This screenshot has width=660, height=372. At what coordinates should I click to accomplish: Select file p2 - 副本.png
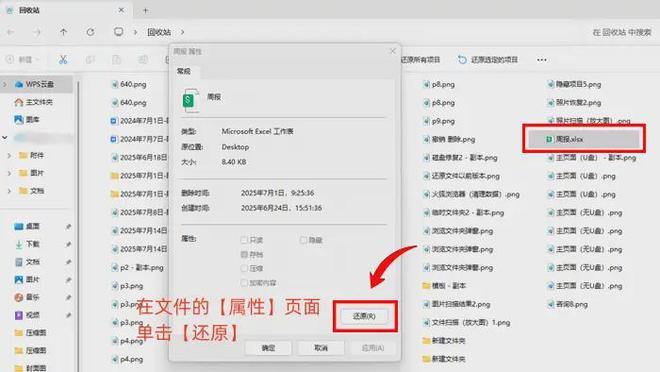pos(138,267)
